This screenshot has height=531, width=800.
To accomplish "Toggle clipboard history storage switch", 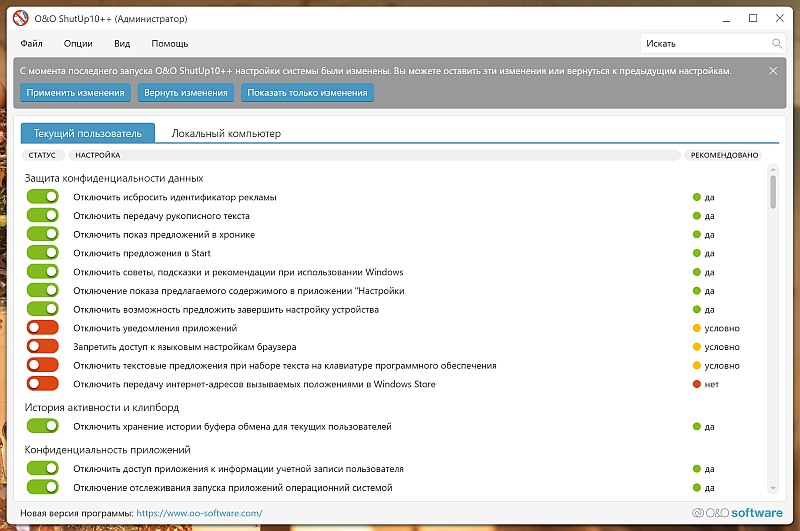I will [43, 427].
